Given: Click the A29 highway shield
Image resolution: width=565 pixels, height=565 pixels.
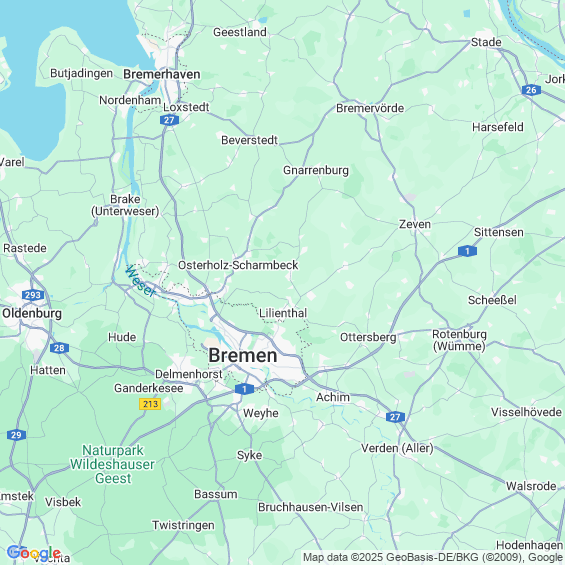Looking at the screenshot, I should pyautogui.click(x=16, y=435).
